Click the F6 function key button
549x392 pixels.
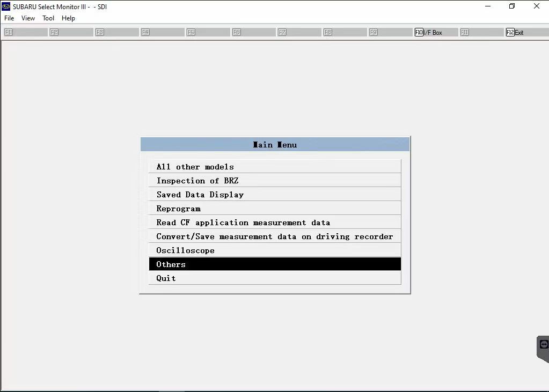(253, 33)
